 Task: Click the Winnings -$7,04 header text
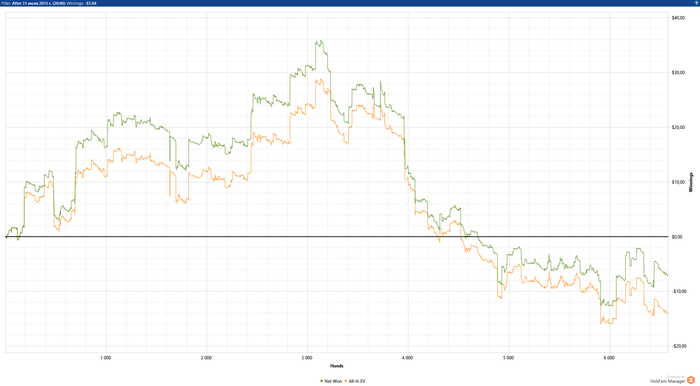click(x=82, y=3)
